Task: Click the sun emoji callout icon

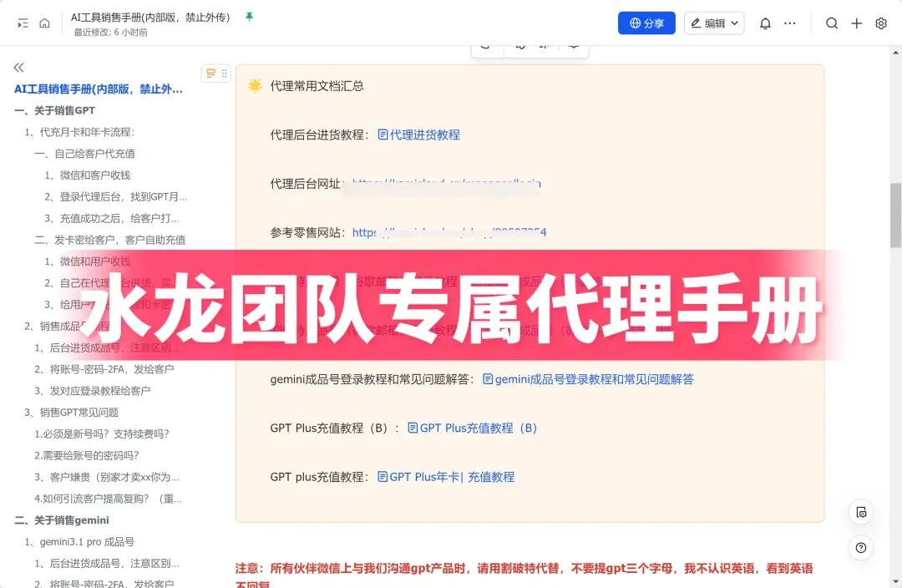Action: (x=255, y=86)
